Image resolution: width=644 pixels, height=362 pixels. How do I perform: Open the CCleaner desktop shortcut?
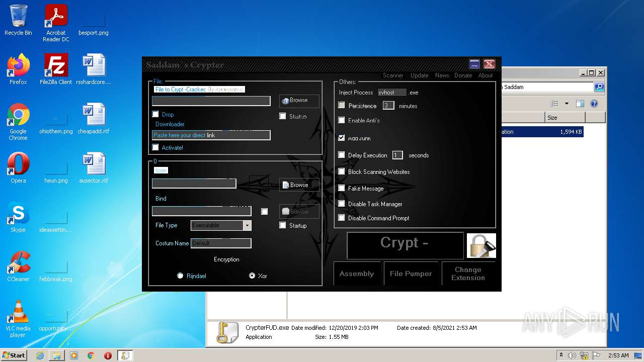click(18, 266)
